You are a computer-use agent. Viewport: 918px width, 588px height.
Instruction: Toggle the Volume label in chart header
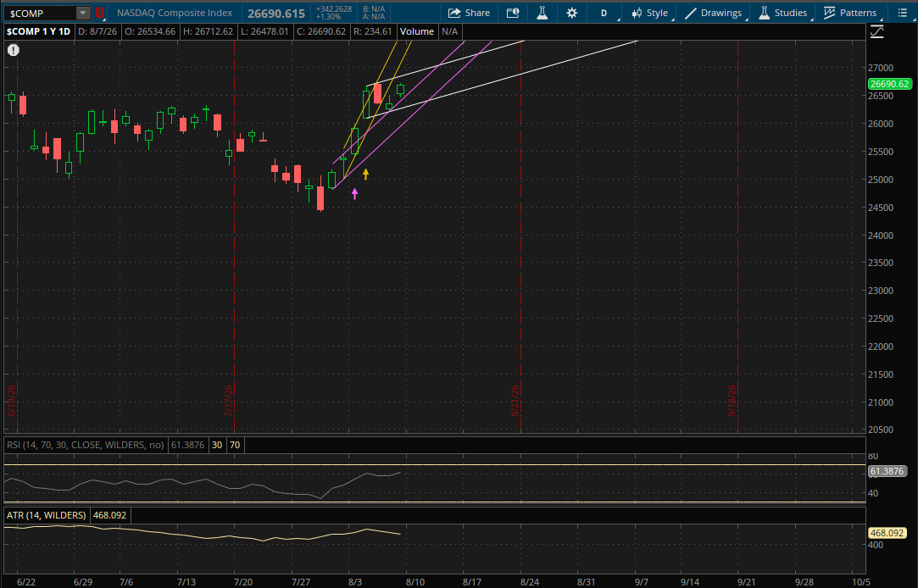point(417,31)
